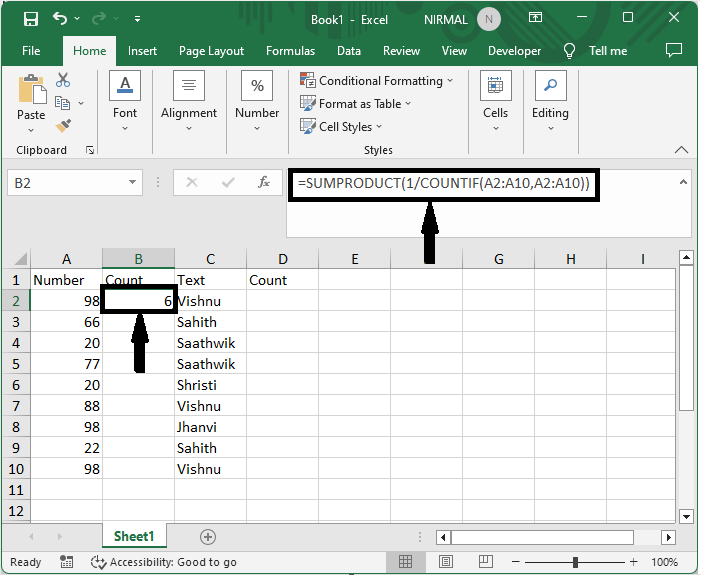Click the Copy icon
The width and height of the screenshot is (701, 575).
pyautogui.click(x=63, y=103)
